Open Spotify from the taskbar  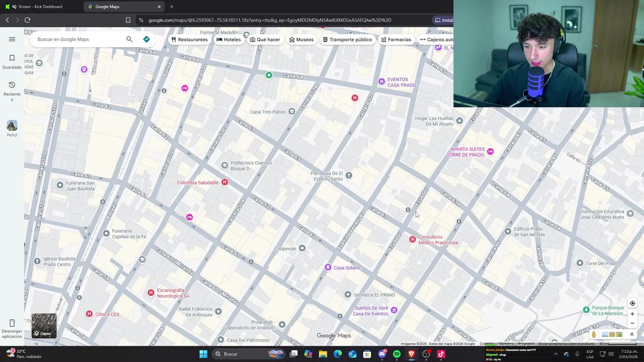point(396,354)
